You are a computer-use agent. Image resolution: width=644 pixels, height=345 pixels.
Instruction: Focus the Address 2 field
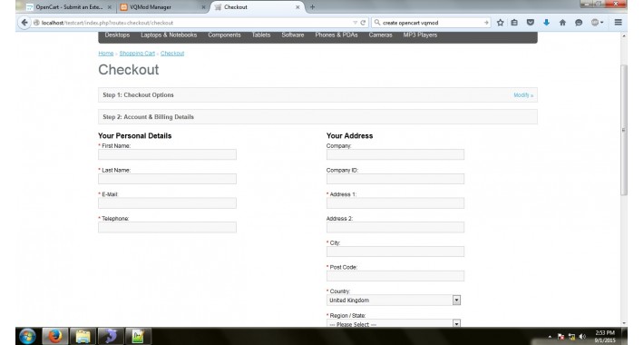(x=395, y=227)
